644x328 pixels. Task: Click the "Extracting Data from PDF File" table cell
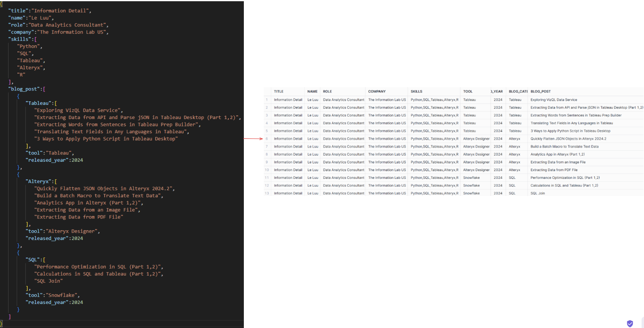coord(554,170)
